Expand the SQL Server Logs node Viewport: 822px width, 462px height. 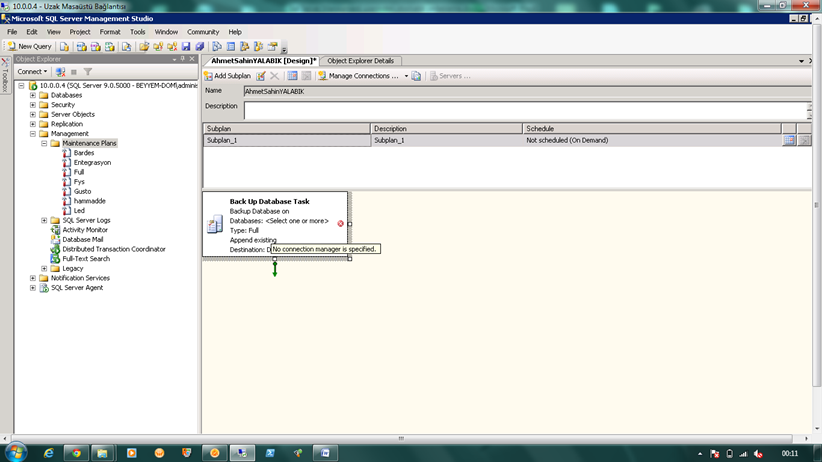tap(44, 220)
